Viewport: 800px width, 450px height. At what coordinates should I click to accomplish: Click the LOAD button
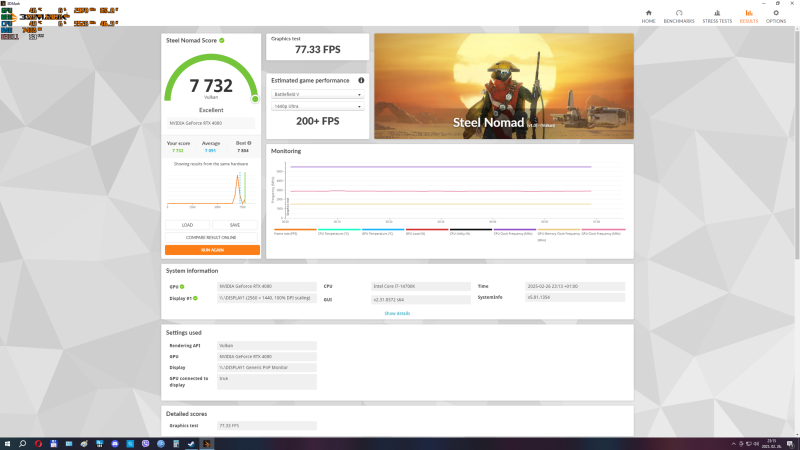(187, 225)
